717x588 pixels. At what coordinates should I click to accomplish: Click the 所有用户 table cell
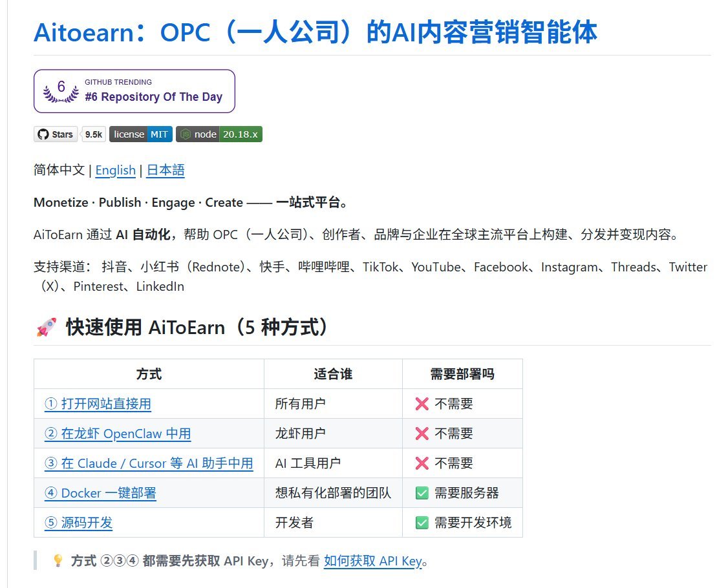click(333, 404)
